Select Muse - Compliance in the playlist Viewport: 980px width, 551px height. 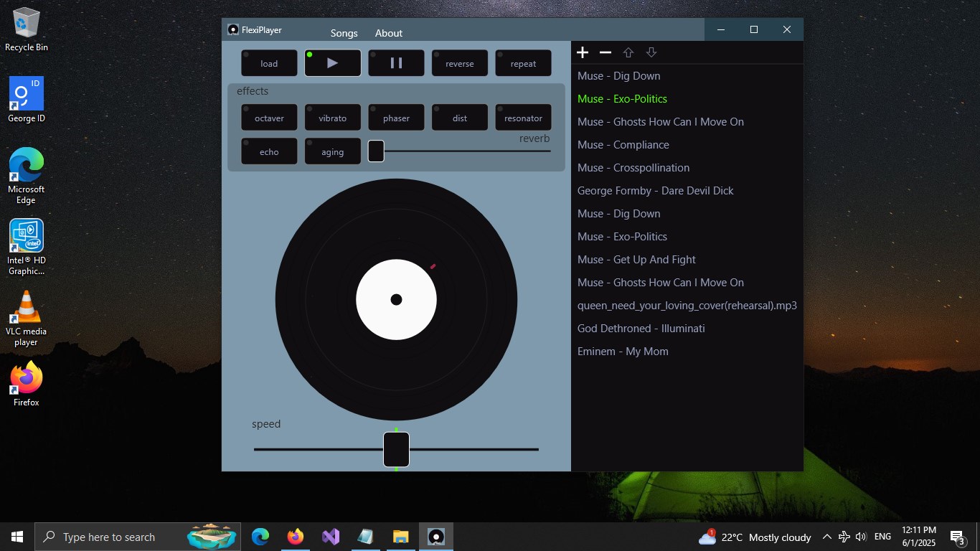[623, 144]
